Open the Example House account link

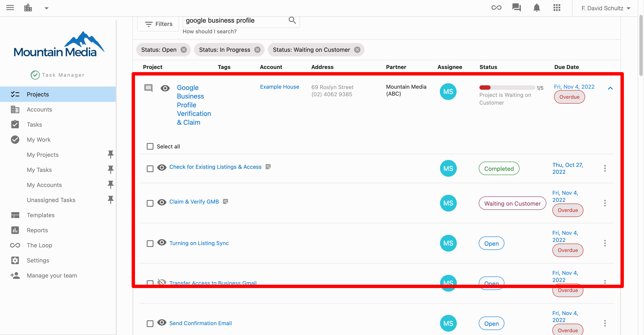tap(279, 87)
